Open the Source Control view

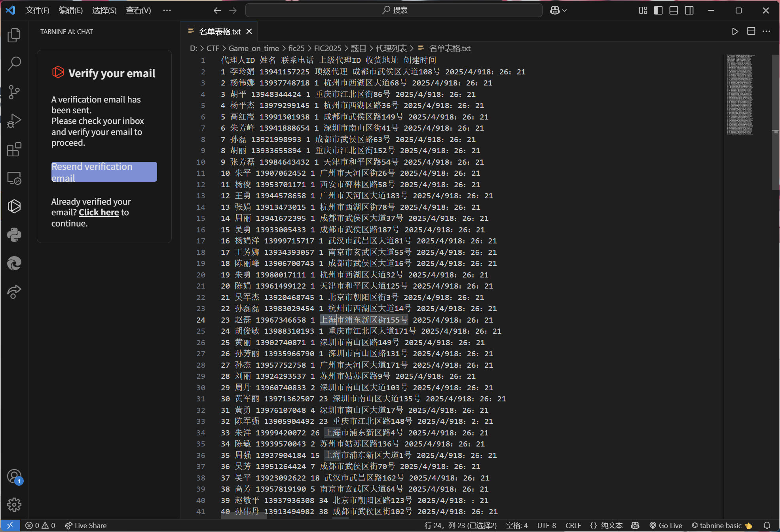(14, 92)
